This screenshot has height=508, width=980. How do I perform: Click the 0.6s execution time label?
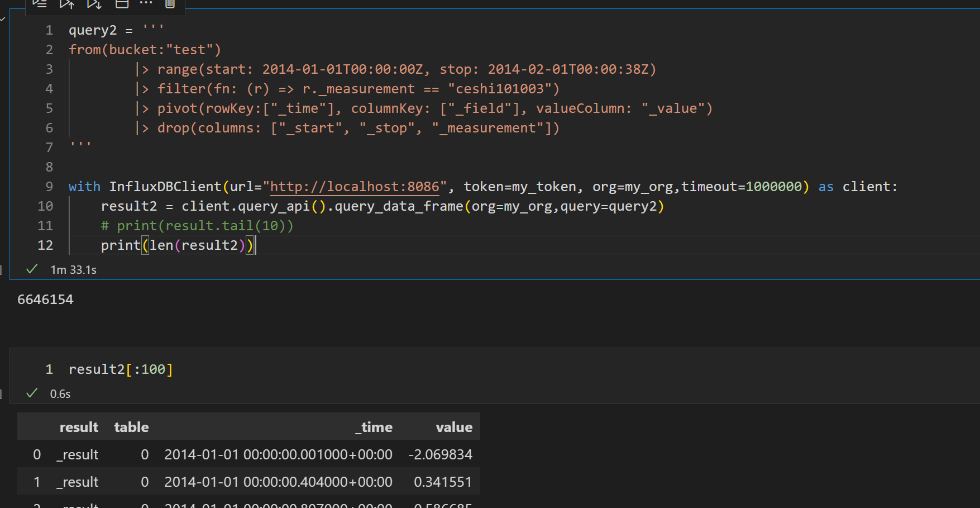pos(60,393)
